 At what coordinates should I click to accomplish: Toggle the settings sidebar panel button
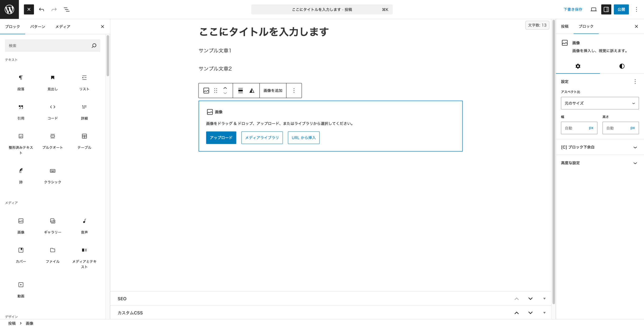(x=606, y=10)
